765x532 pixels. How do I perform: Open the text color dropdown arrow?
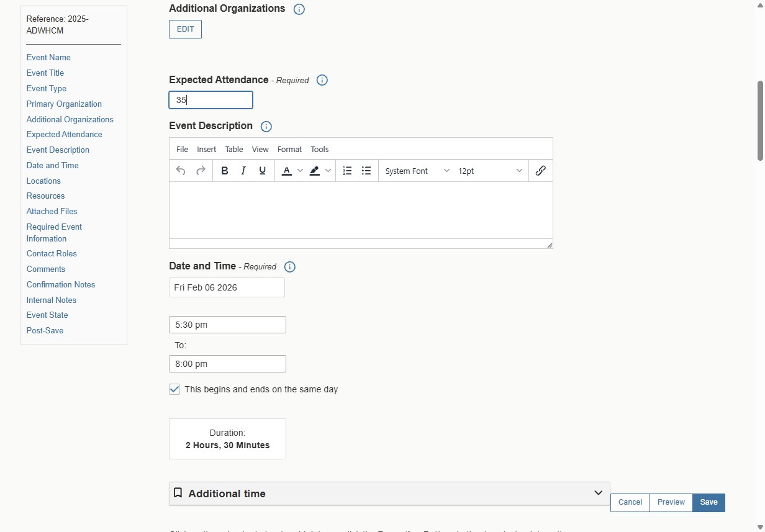(x=301, y=171)
